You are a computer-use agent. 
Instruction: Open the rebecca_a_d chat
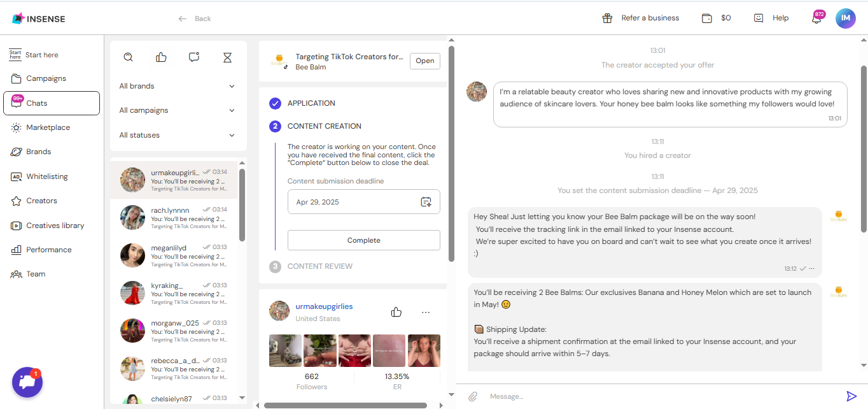pos(174,368)
